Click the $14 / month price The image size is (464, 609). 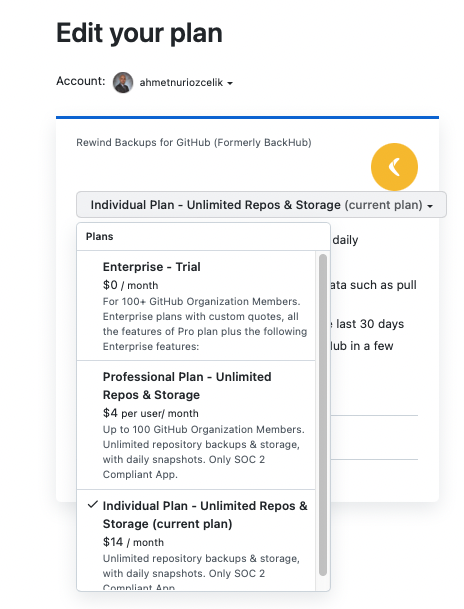tap(133, 542)
